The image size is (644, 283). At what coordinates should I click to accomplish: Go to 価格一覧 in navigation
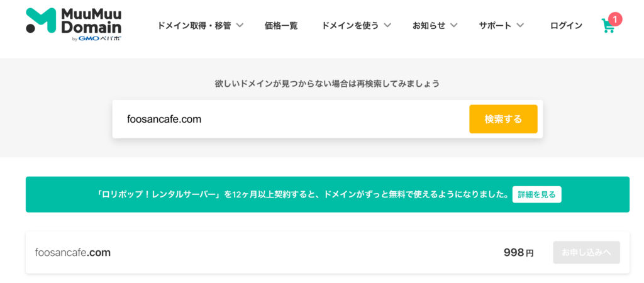click(281, 26)
